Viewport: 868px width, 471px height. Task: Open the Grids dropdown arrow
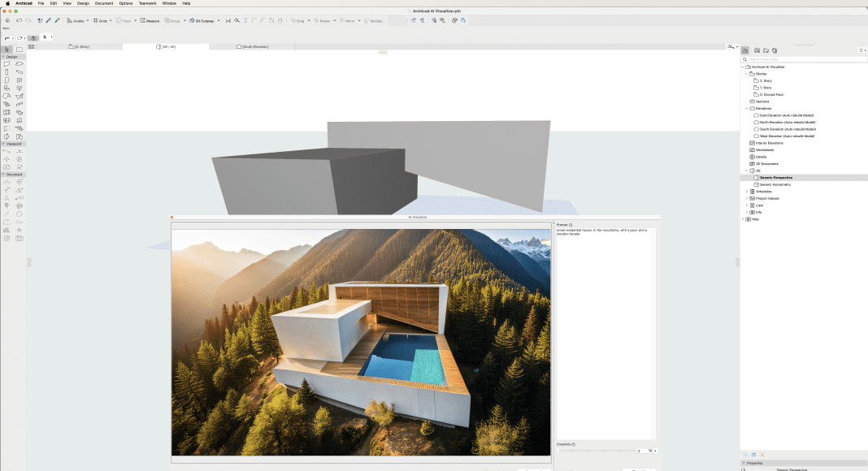point(112,19)
